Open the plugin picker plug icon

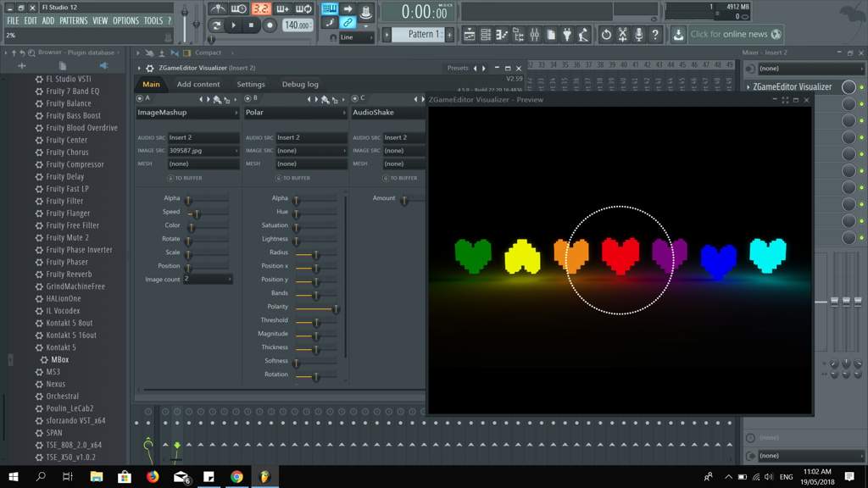pyautogui.click(x=567, y=35)
